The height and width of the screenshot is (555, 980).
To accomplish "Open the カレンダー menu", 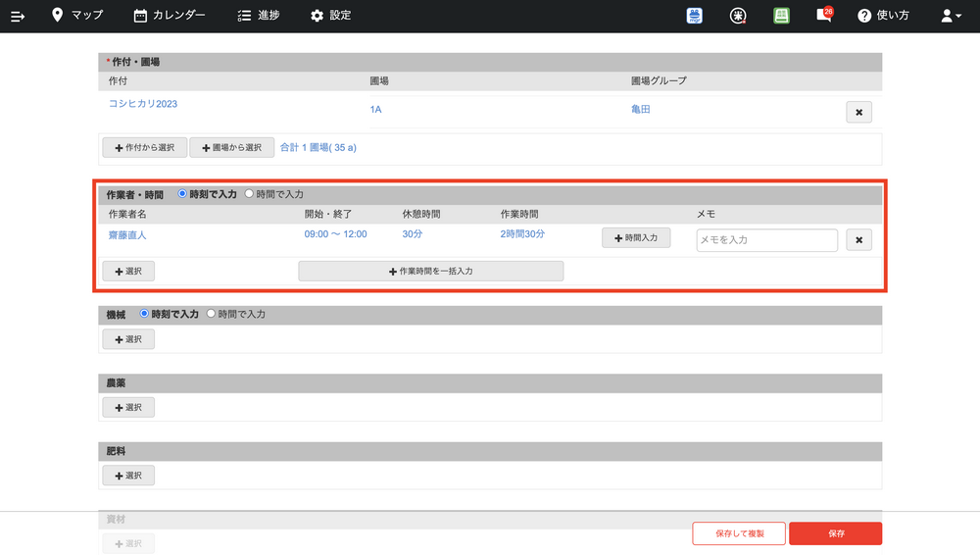I will [x=170, y=16].
